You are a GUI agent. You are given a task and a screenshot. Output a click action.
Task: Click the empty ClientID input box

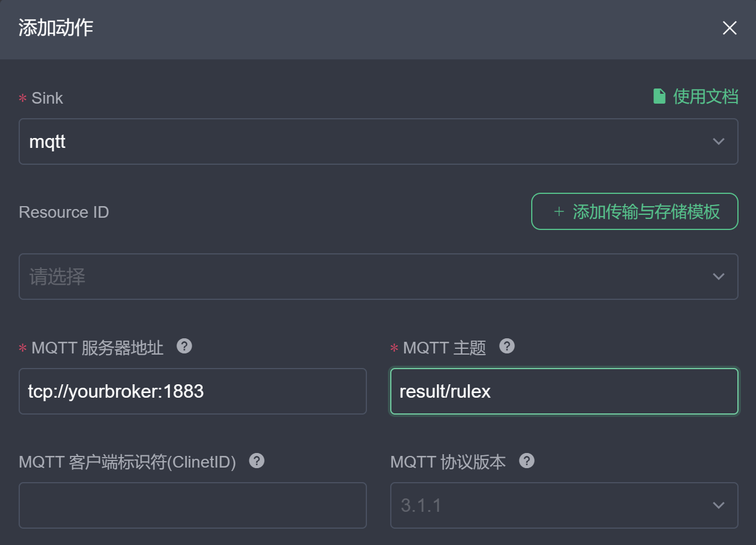click(x=193, y=505)
